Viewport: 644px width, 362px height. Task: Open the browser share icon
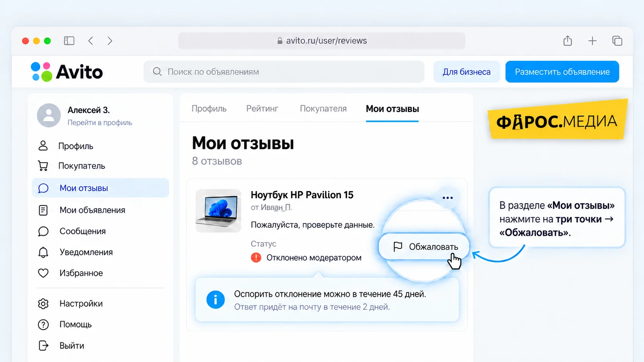click(567, 40)
